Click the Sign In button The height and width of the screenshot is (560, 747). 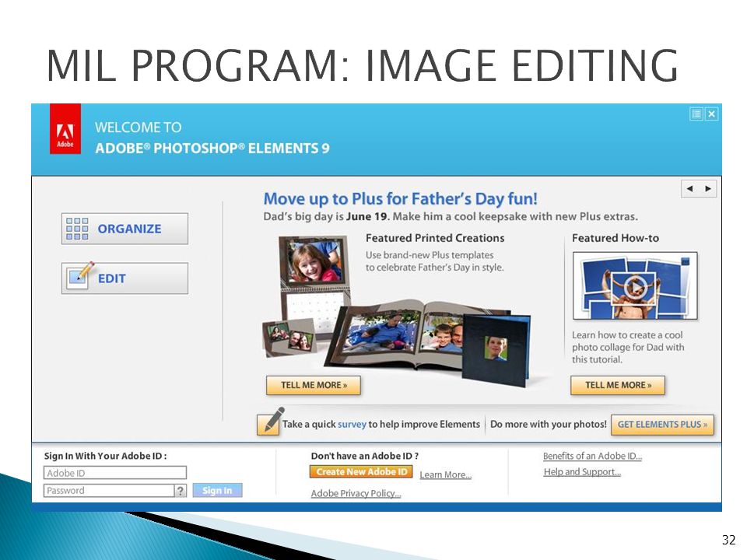(217, 491)
